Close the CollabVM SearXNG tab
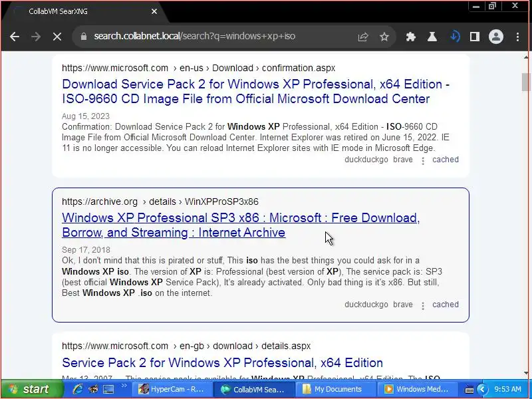The height and width of the screenshot is (399, 532). pos(154,11)
